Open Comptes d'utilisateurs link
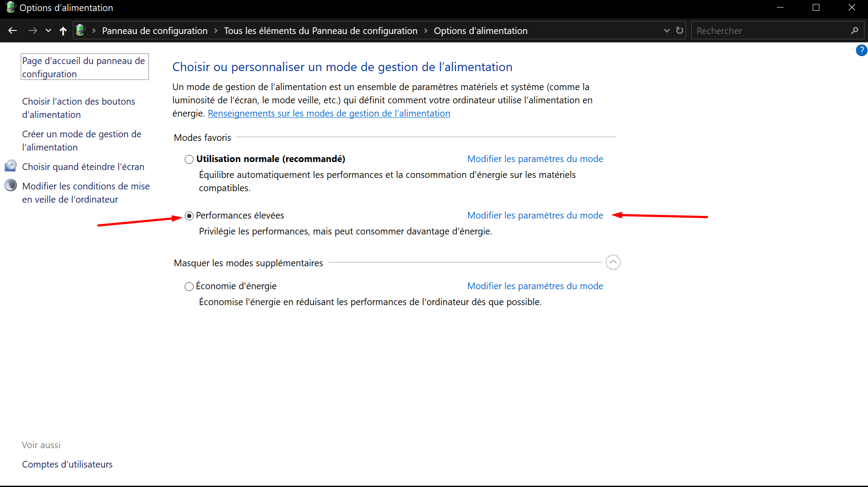Viewport: 868px width, 487px height. [67, 464]
